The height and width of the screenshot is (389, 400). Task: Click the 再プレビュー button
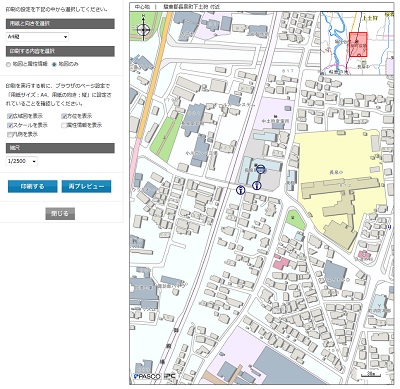[86, 187]
